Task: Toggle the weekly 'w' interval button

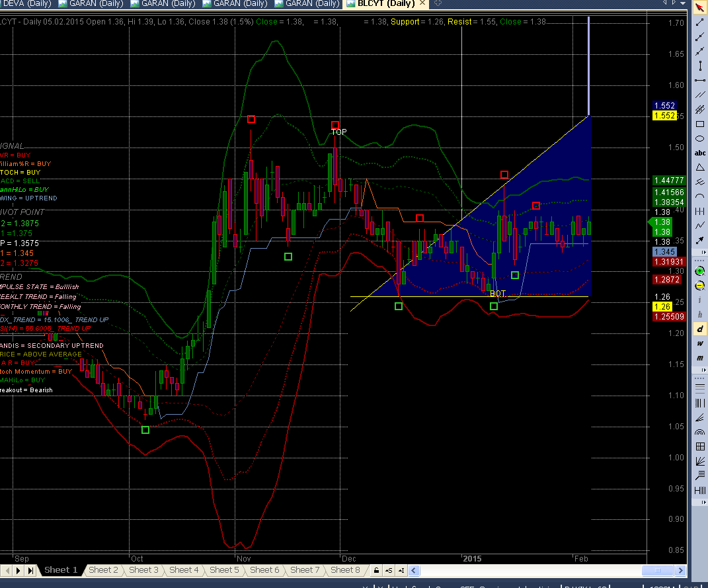Action: [699, 343]
